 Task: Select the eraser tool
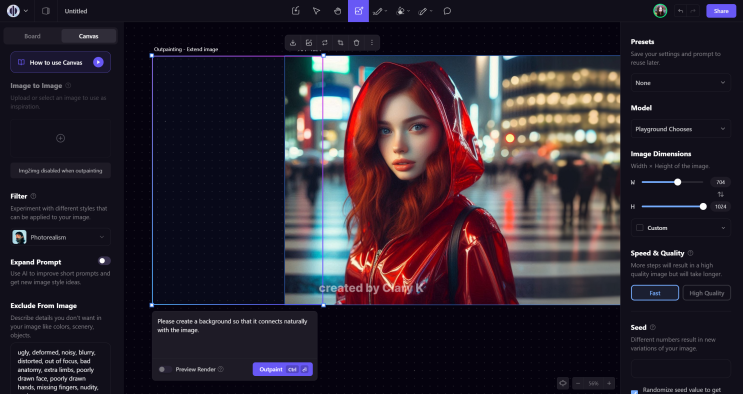tap(423, 11)
